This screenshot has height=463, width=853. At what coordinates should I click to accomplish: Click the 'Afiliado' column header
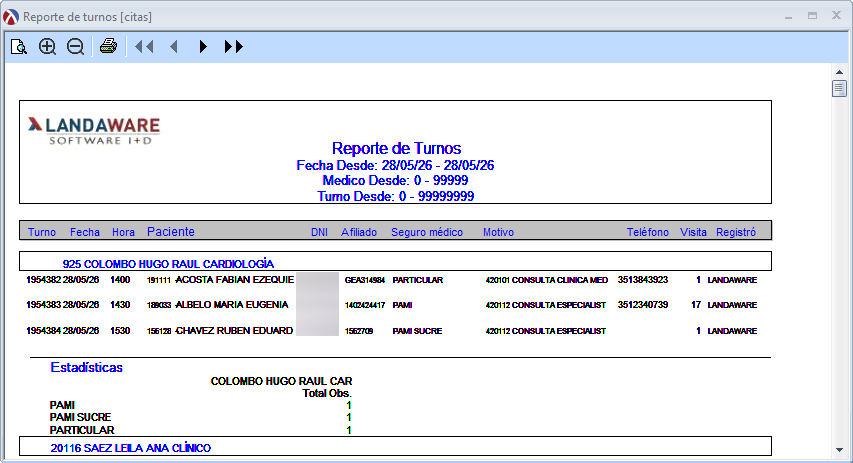[x=359, y=232]
